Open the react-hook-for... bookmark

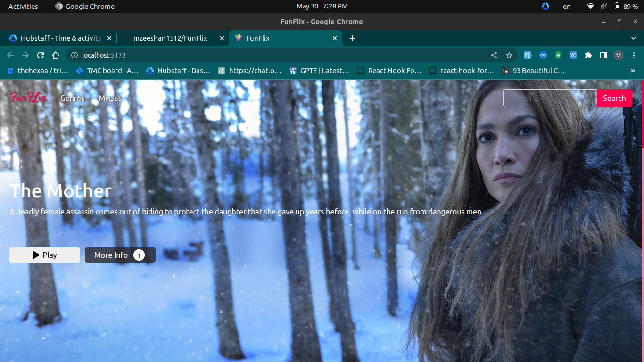click(462, 71)
